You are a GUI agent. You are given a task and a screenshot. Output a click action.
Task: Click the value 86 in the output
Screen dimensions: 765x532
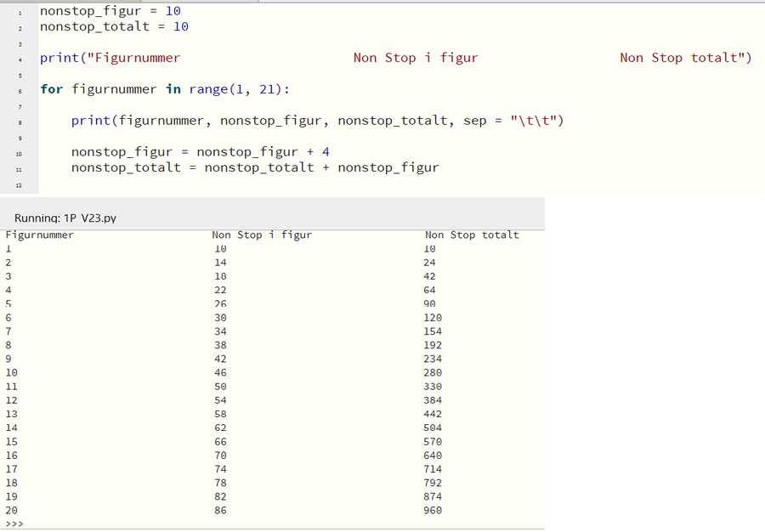coord(220,511)
